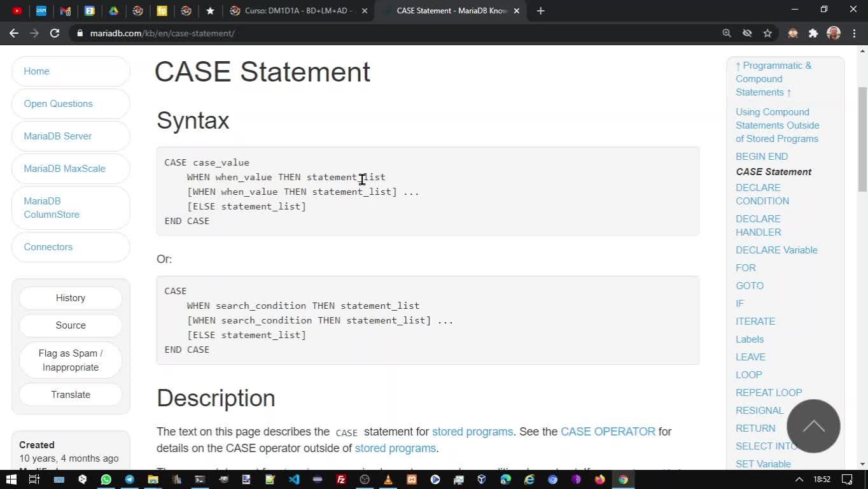
Task: Open the pinned YouTube tab
Action: pos(17,11)
